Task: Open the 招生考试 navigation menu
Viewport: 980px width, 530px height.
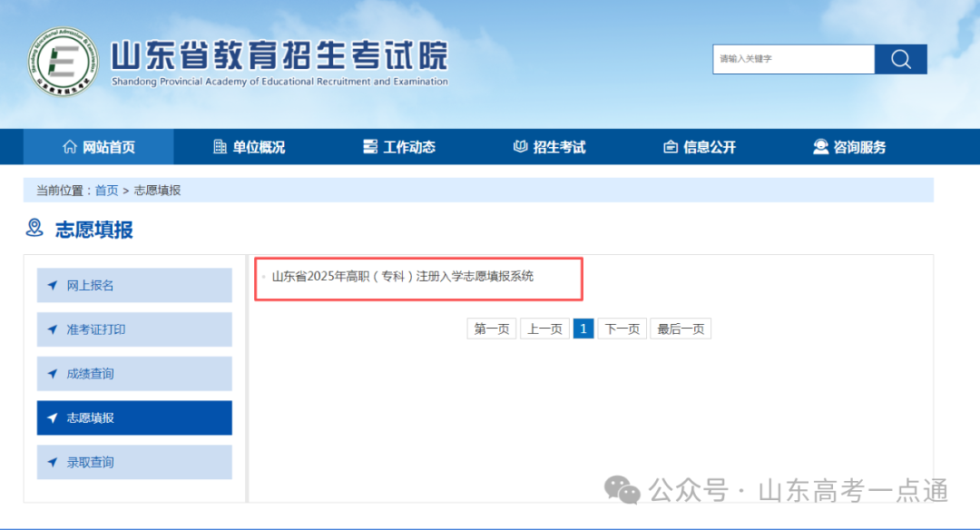Action: click(x=559, y=147)
